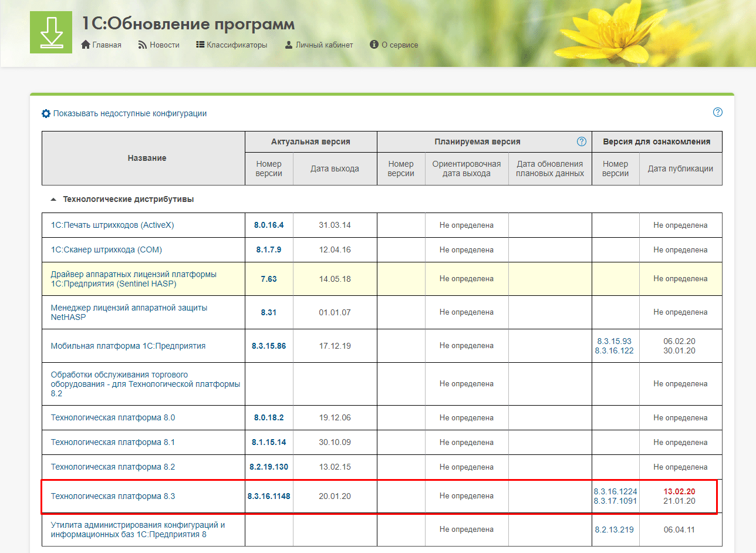Click release date 20.01.20
756x553 pixels.
[x=335, y=496]
